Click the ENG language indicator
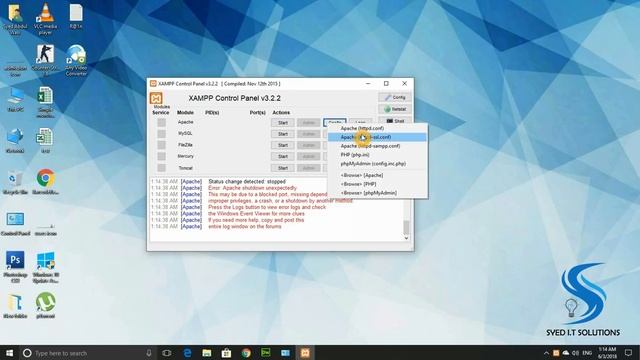The height and width of the screenshot is (360, 640). (587, 353)
